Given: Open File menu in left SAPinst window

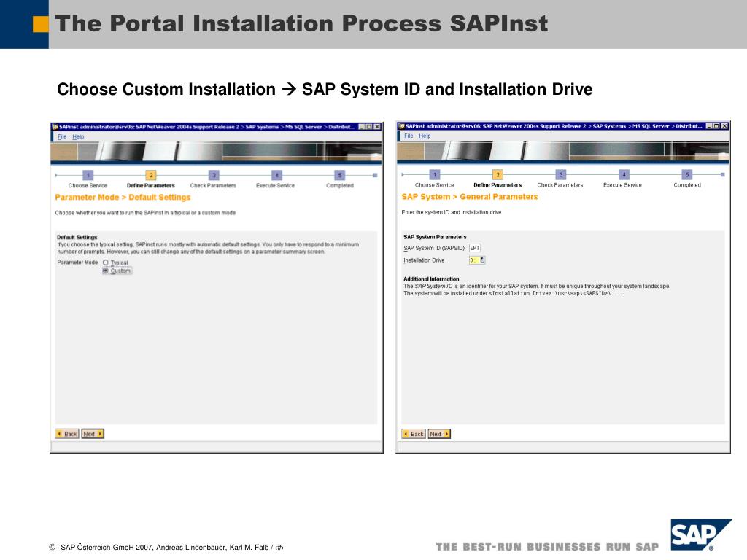Looking at the screenshot, I should [62, 136].
